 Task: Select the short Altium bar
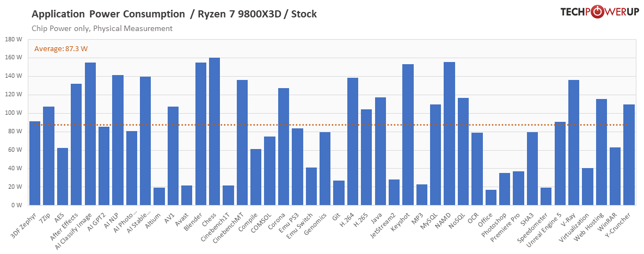[160, 196]
